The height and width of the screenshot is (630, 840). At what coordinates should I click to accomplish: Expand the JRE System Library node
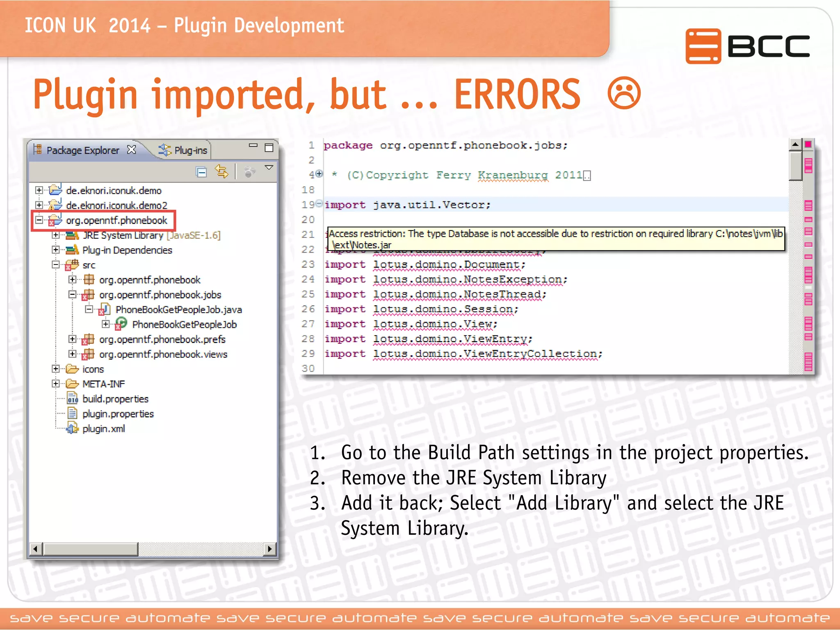(56, 235)
